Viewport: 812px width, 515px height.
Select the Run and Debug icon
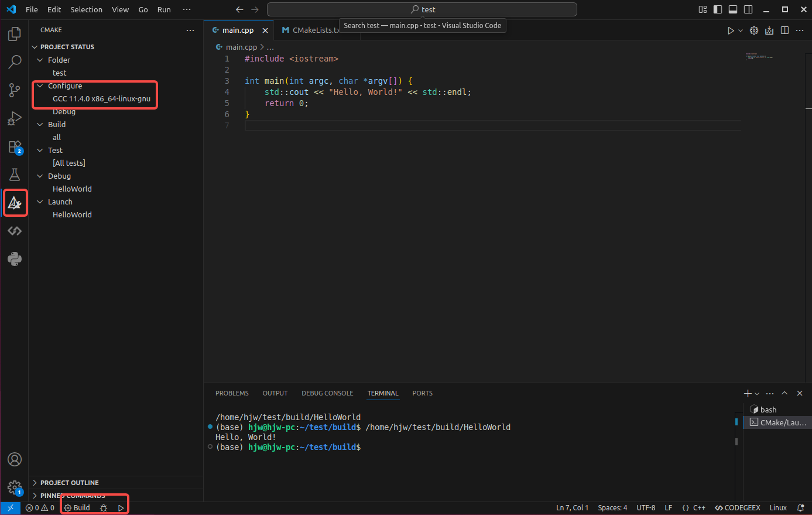click(14, 118)
